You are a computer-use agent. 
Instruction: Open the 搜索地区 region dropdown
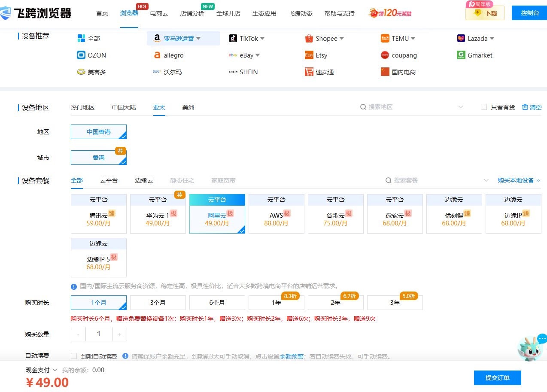461,107
